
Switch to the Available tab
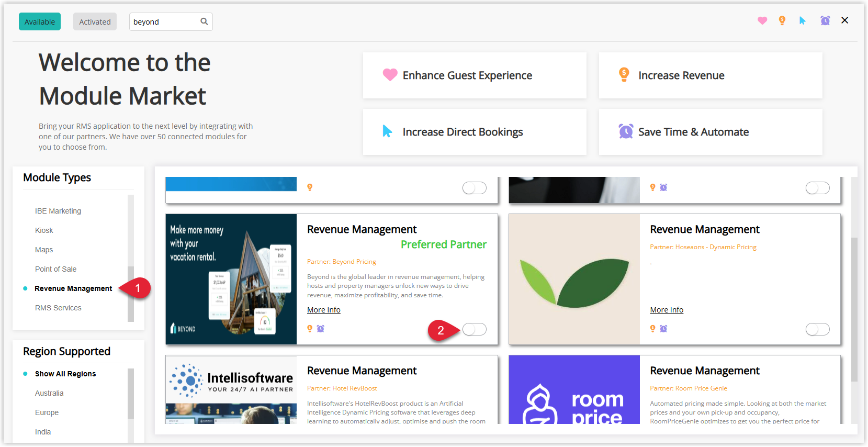coord(40,21)
